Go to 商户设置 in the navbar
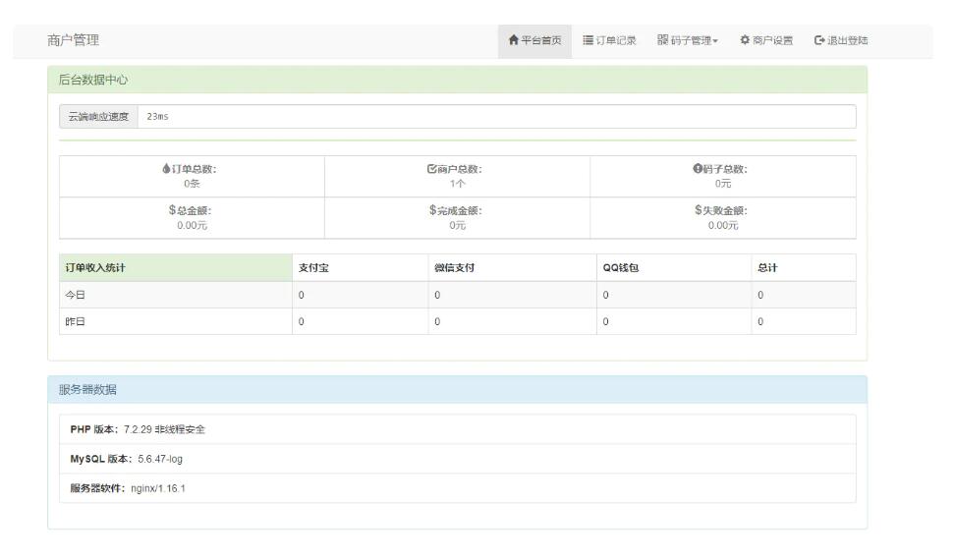This screenshot has height=560, width=954. (x=772, y=40)
